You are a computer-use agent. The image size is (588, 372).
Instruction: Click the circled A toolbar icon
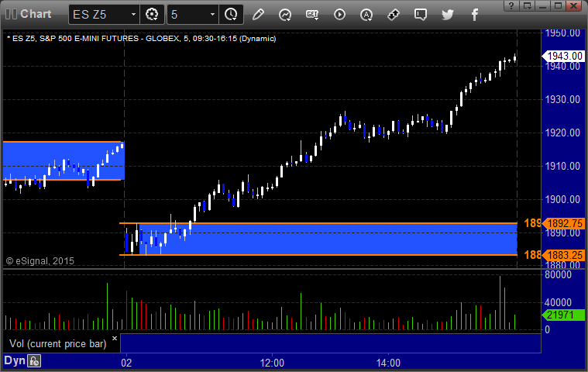[x=366, y=15]
